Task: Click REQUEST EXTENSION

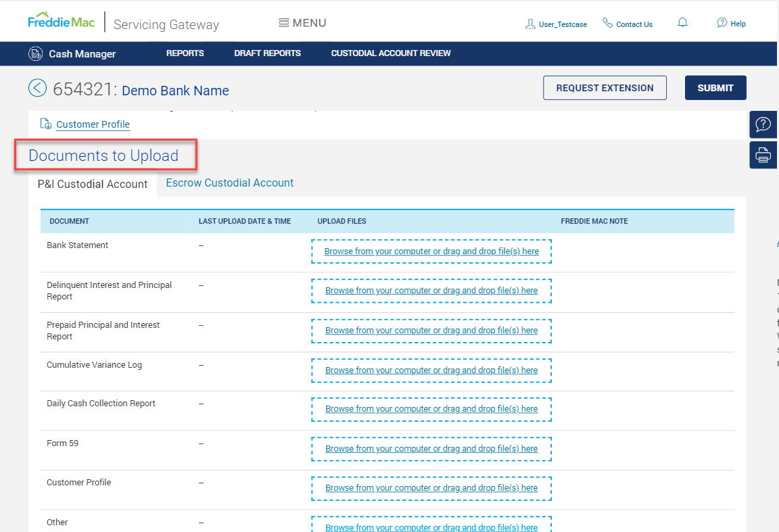Action: pos(605,87)
